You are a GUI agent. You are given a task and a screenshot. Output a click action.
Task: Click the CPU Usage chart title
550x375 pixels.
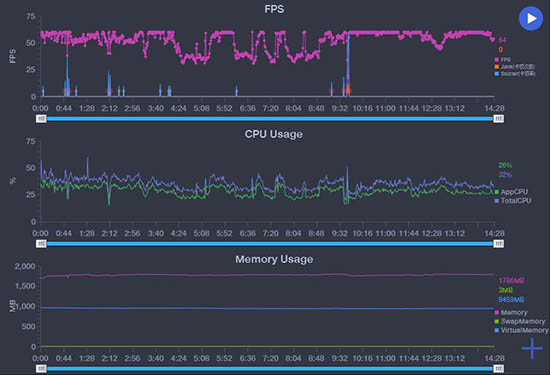pos(274,134)
